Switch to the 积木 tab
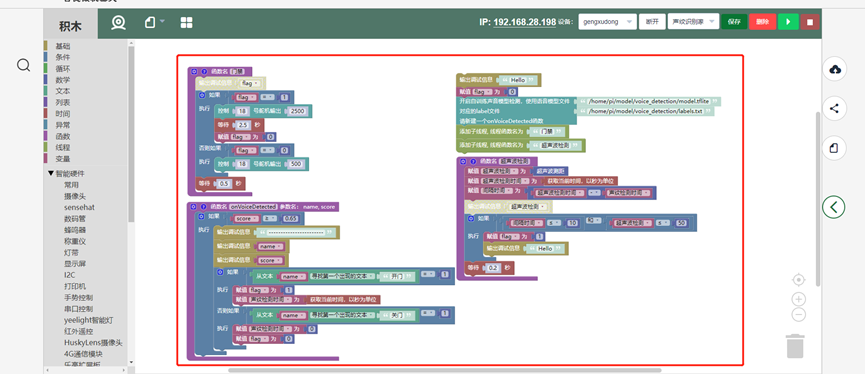The height and width of the screenshot is (374, 865). coord(71,27)
